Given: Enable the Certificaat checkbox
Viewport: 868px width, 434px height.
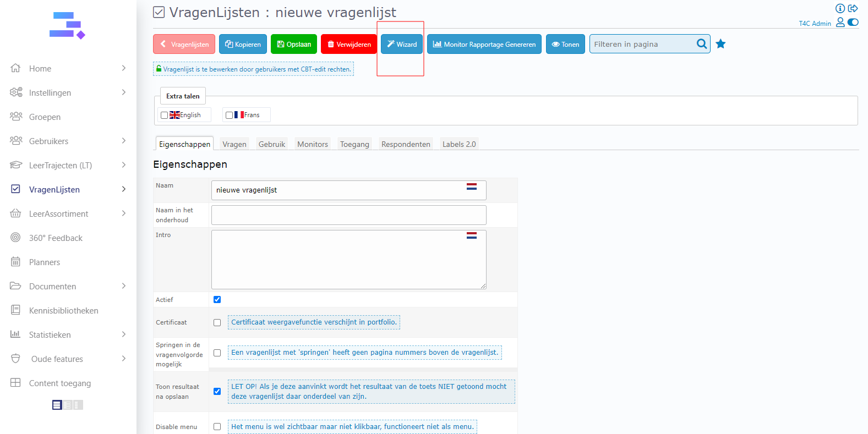Looking at the screenshot, I should coord(217,323).
